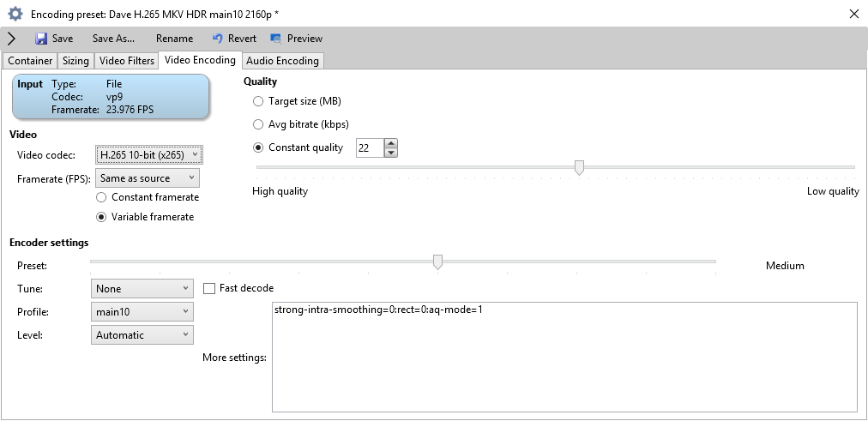868x421 pixels.
Task: Choose Constant framerate radio button
Action: pyautogui.click(x=100, y=197)
